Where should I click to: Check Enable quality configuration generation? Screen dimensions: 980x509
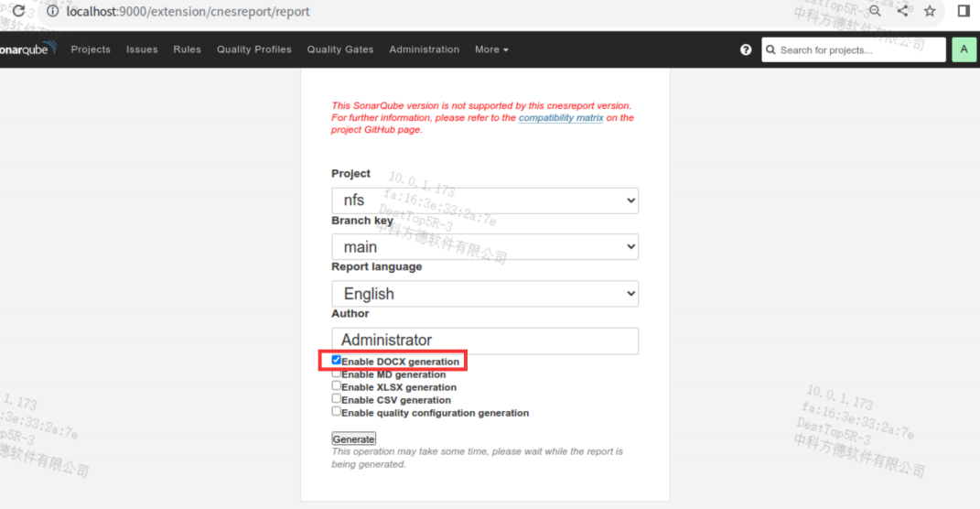point(336,411)
